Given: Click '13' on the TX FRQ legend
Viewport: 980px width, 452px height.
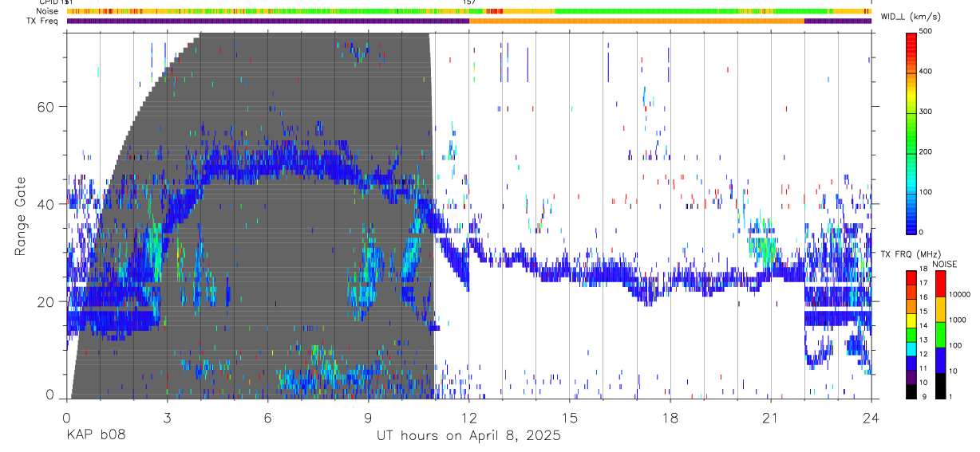Looking at the screenshot, I should pos(924,340).
